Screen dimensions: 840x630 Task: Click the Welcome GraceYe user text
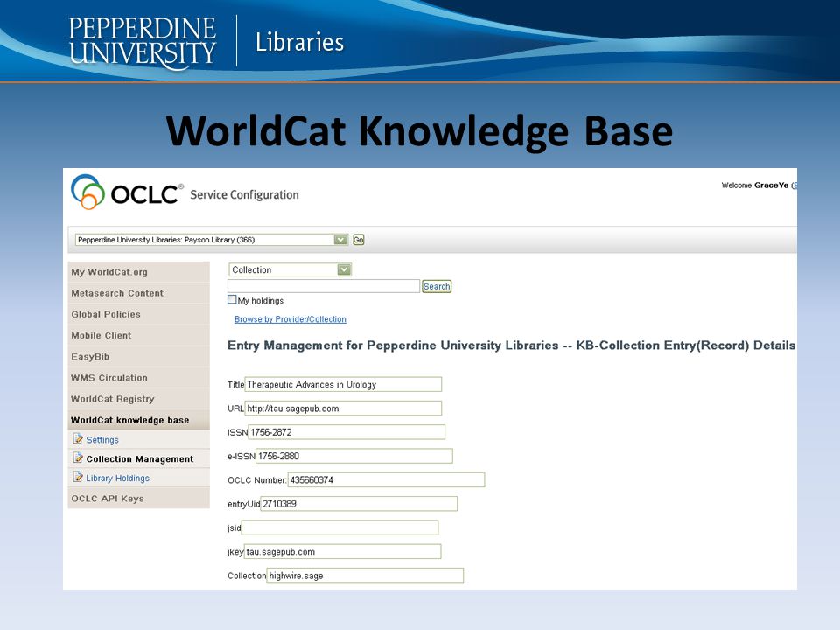pyautogui.click(x=755, y=185)
